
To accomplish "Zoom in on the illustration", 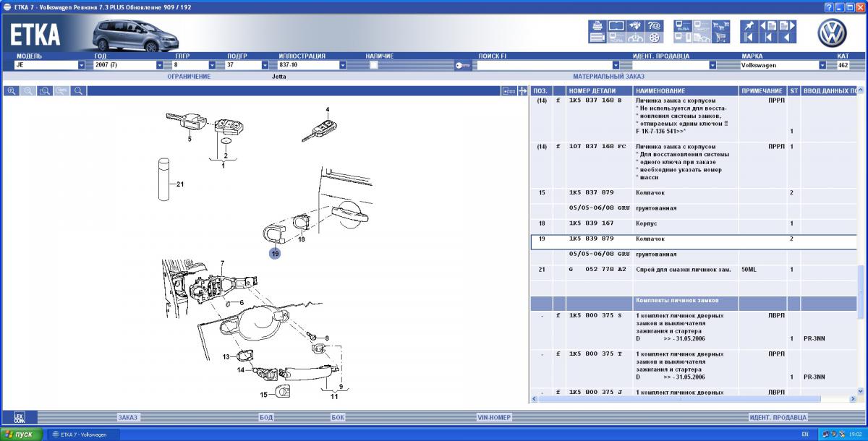I will 12,91.
